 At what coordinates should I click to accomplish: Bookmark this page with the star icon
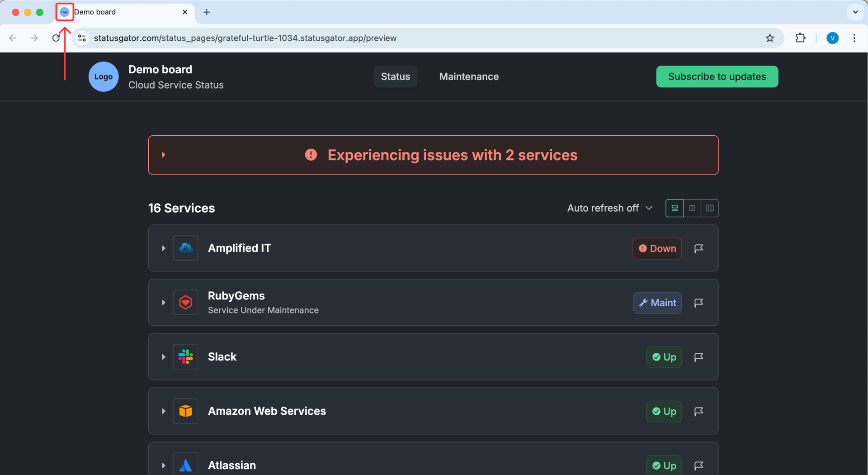click(770, 38)
